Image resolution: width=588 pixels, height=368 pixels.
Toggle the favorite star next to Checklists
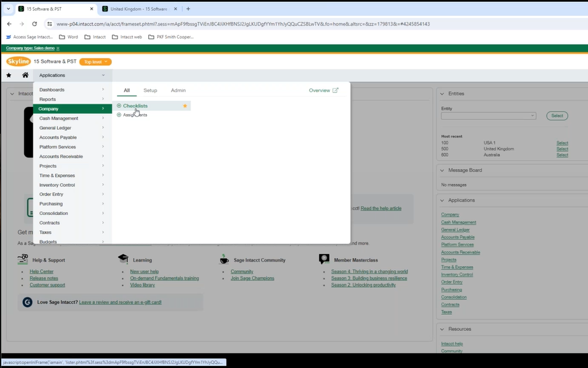pyautogui.click(x=185, y=106)
